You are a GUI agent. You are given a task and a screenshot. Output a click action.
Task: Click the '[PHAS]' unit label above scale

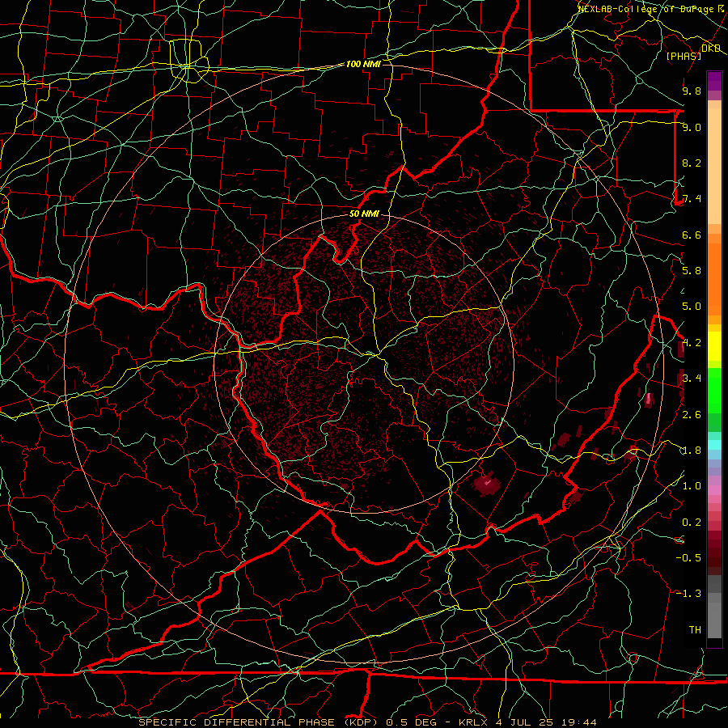(x=684, y=56)
